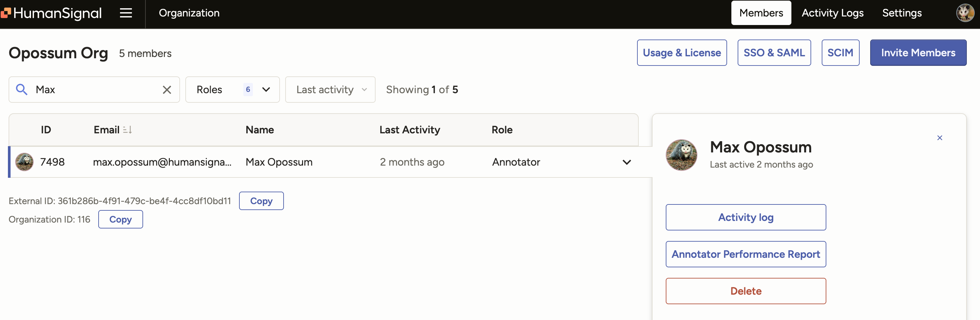Open the Settings tab
Viewport: 980px width, 320px height.
[902, 13]
